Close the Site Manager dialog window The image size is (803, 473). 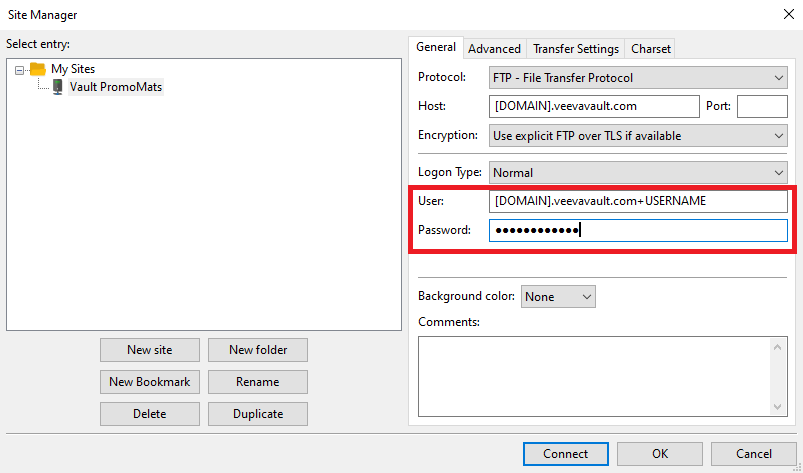click(x=778, y=14)
